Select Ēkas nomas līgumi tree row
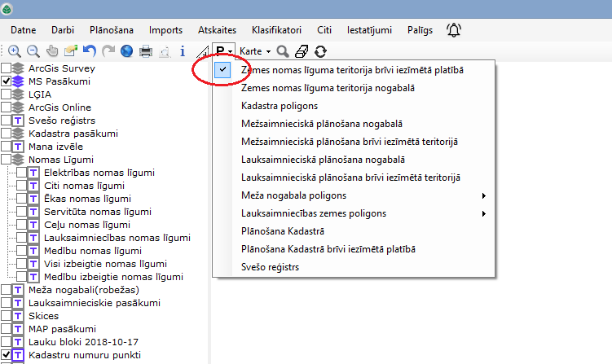Screen dimensions: 612x364 [x=87, y=199]
